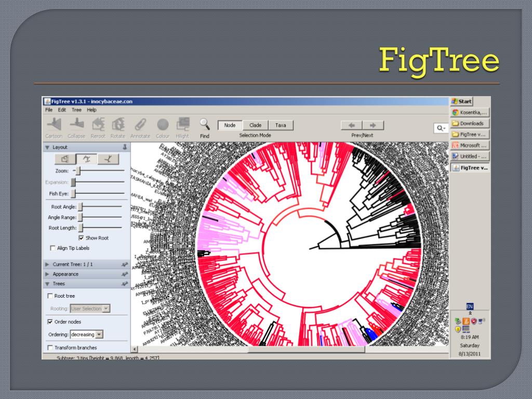Select the Reroot tool icon
532x399 pixels.
pyautogui.click(x=98, y=125)
